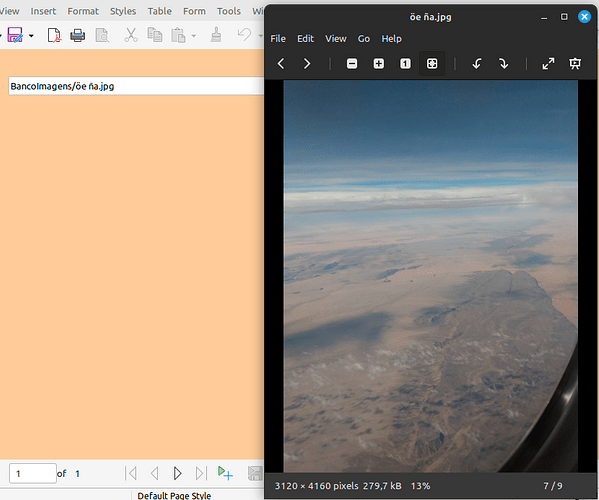Maximize the image viewer window

pos(564,17)
